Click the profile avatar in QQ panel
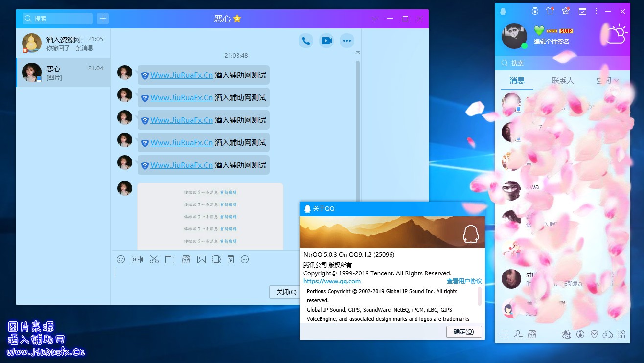Screen dimensions: 644x363 (514, 36)
